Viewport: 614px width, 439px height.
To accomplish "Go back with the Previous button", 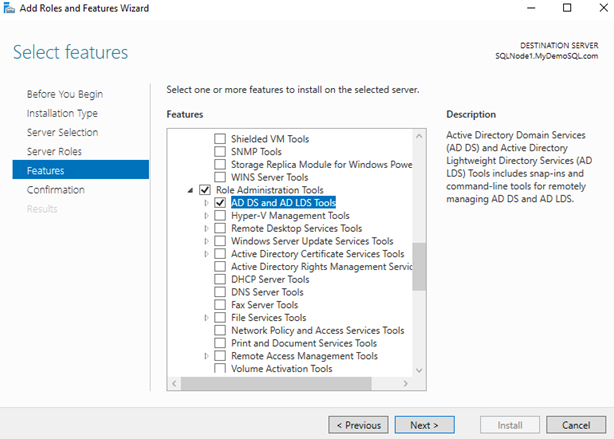I will 358,425.
